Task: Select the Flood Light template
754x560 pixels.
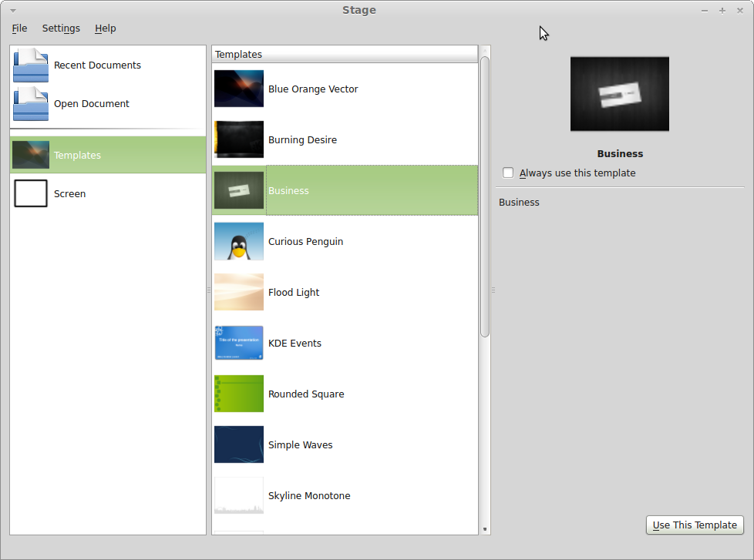Action: (294, 293)
